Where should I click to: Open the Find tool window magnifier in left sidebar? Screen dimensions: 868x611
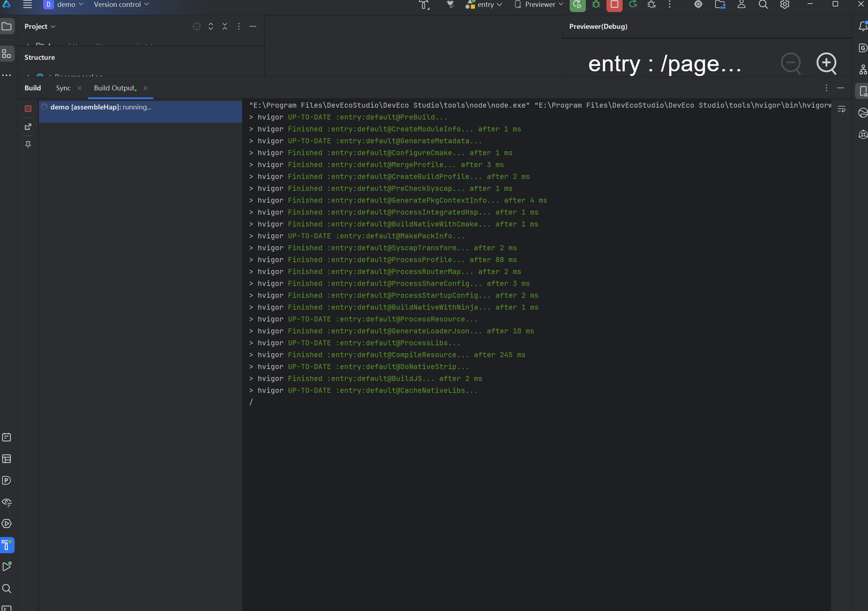pyautogui.click(x=7, y=588)
